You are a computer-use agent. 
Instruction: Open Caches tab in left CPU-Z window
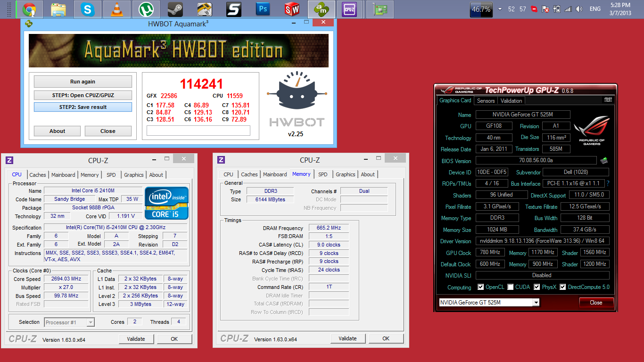(x=38, y=175)
